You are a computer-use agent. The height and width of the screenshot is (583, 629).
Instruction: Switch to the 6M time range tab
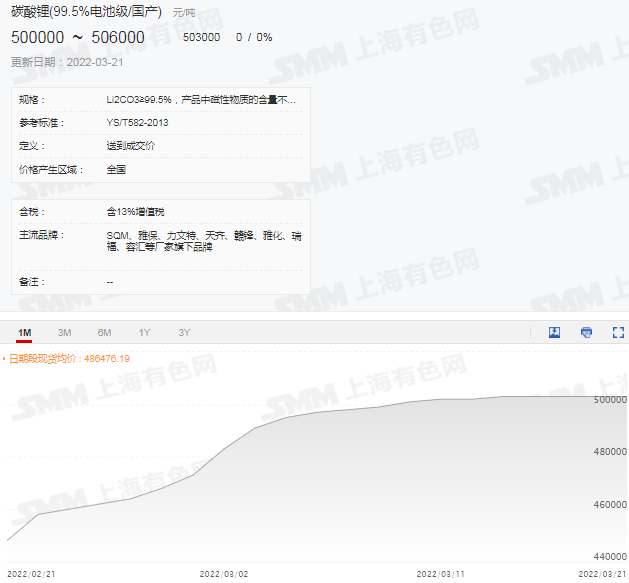(x=104, y=332)
